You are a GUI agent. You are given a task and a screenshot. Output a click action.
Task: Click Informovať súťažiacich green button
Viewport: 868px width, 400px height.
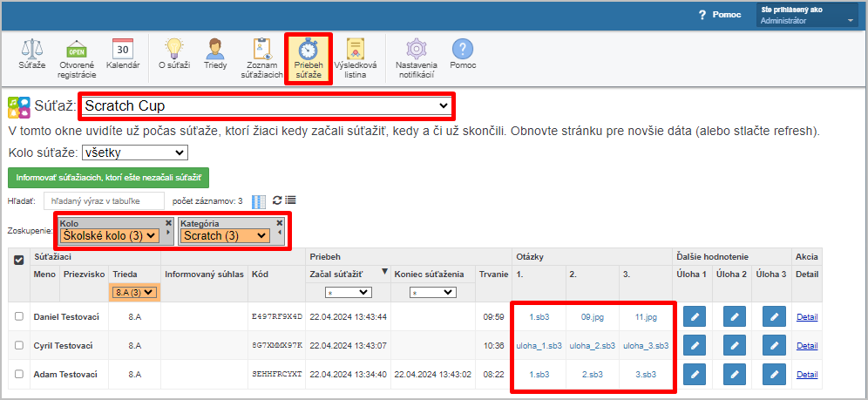[x=108, y=178]
